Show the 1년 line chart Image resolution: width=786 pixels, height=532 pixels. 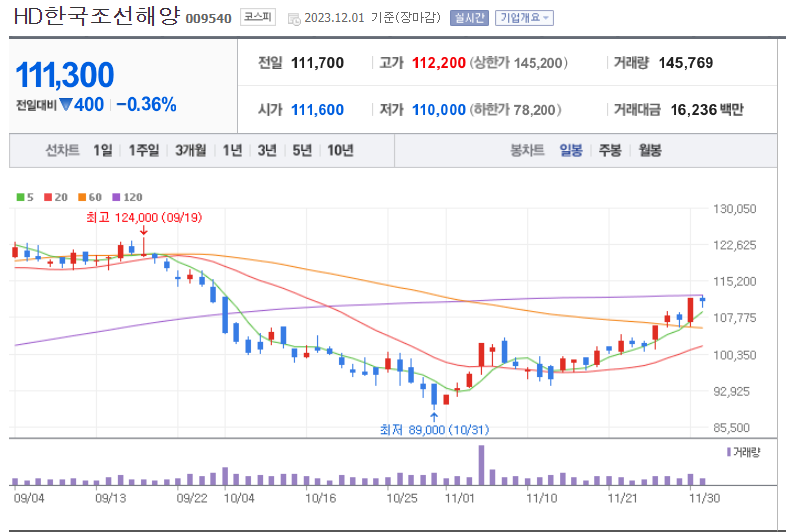[x=232, y=151]
